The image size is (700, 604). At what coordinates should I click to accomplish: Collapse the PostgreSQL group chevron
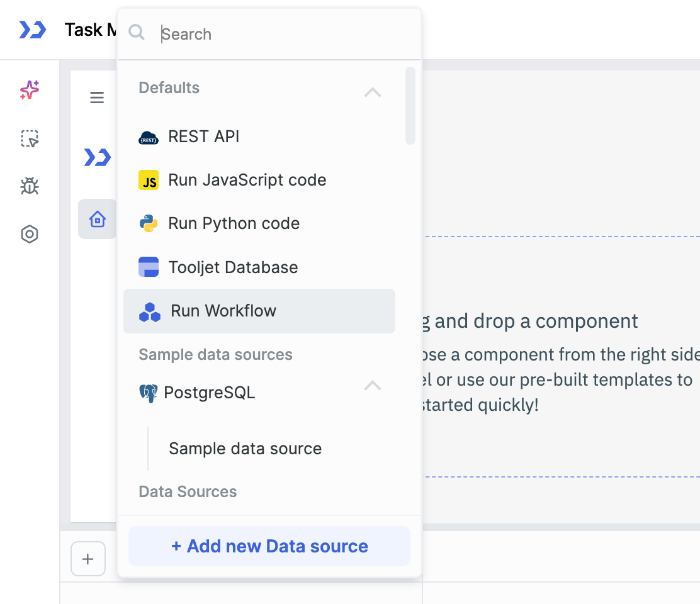(373, 385)
